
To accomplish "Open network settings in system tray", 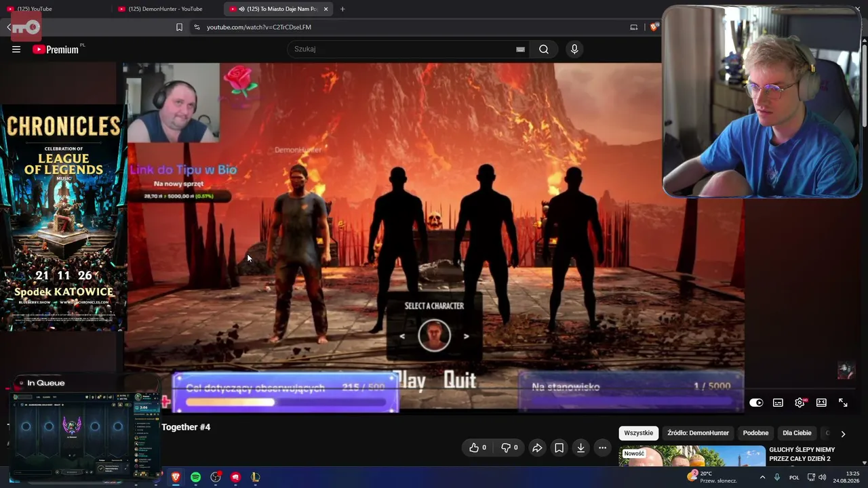I will click(x=811, y=477).
